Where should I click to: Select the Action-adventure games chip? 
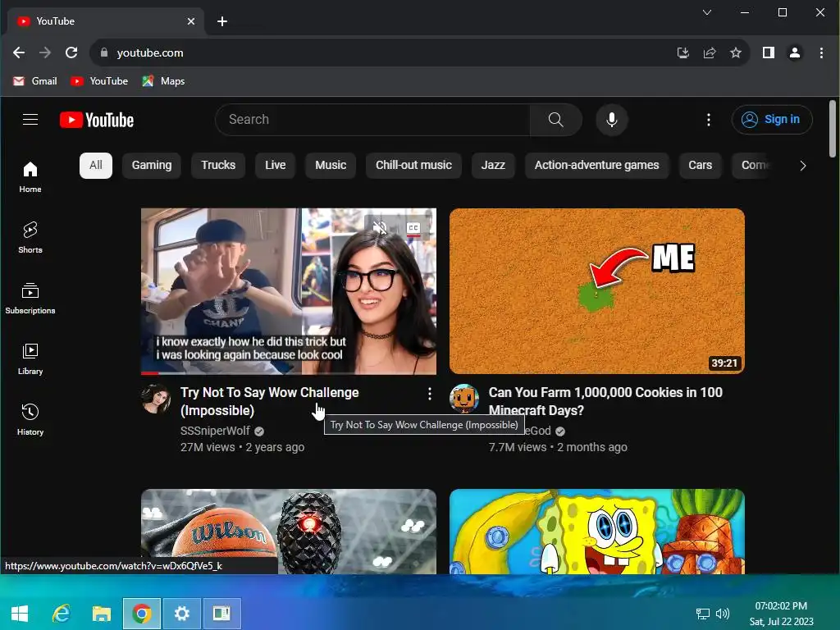[x=596, y=165]
